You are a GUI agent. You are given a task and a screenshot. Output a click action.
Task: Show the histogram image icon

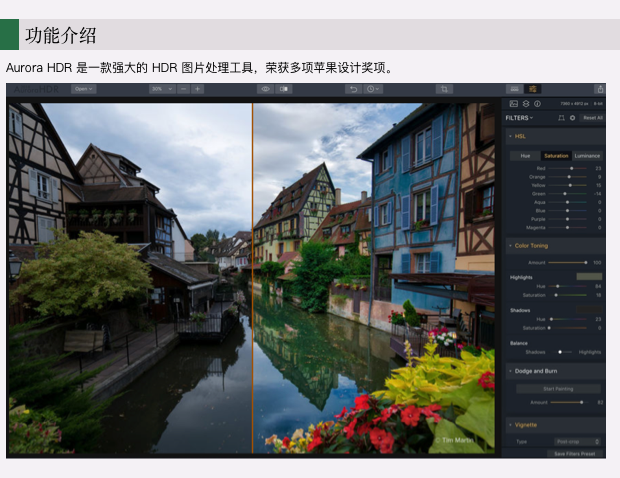pos(514,104)
